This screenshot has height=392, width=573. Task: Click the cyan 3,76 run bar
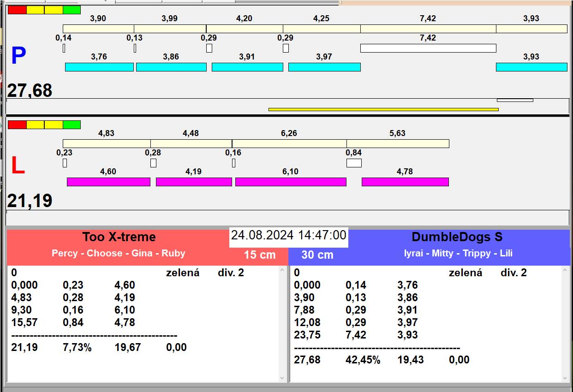pyautogui.click(x=99, y=67)
